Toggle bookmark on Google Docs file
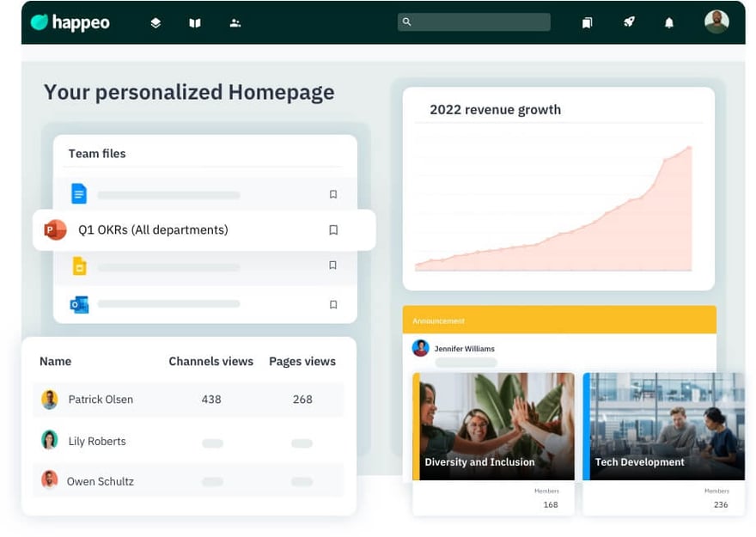The image size is (756, 537). [x=333, y=194]
